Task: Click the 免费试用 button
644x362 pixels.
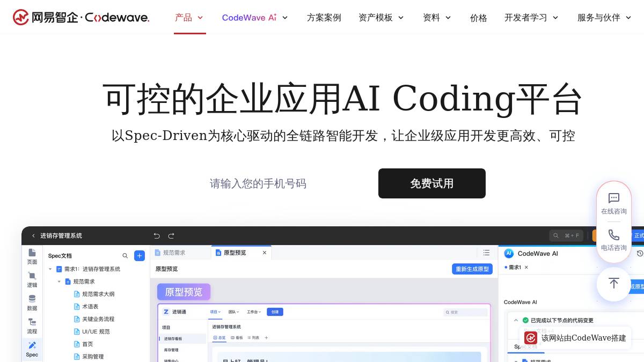Action: pos(432,183)
